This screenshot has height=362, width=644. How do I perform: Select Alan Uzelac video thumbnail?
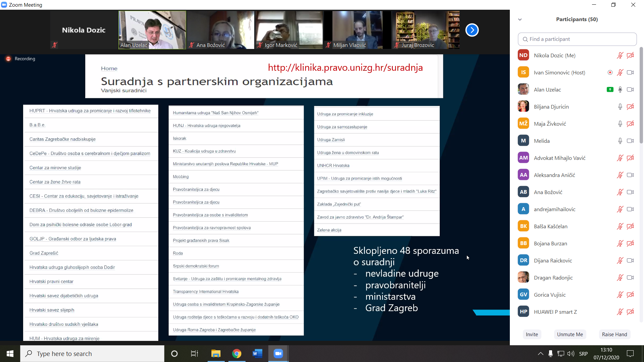click(152, 30)
